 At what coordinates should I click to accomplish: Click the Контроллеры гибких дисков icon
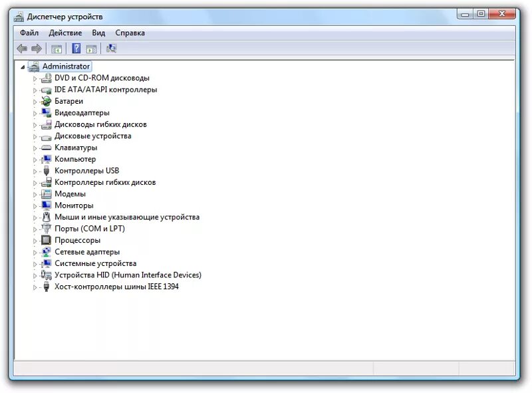(46, 182)
